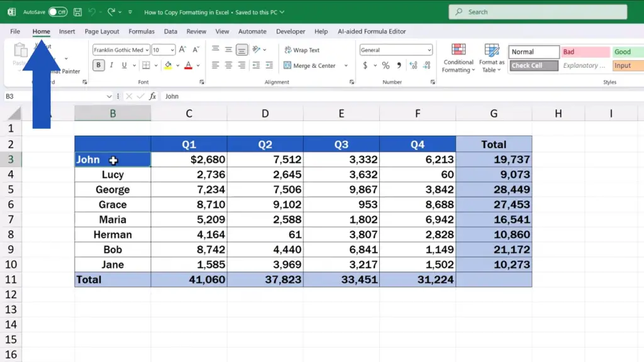The image size is (644, 362).
Task: Apply the Bad cell style
Action: 585,52
